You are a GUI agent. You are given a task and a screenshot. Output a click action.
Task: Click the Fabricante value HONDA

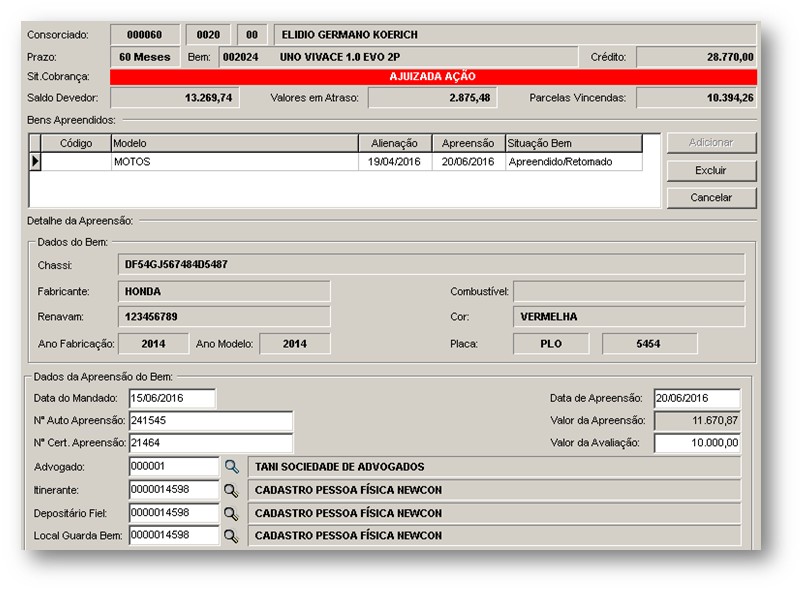coord(224,291)
